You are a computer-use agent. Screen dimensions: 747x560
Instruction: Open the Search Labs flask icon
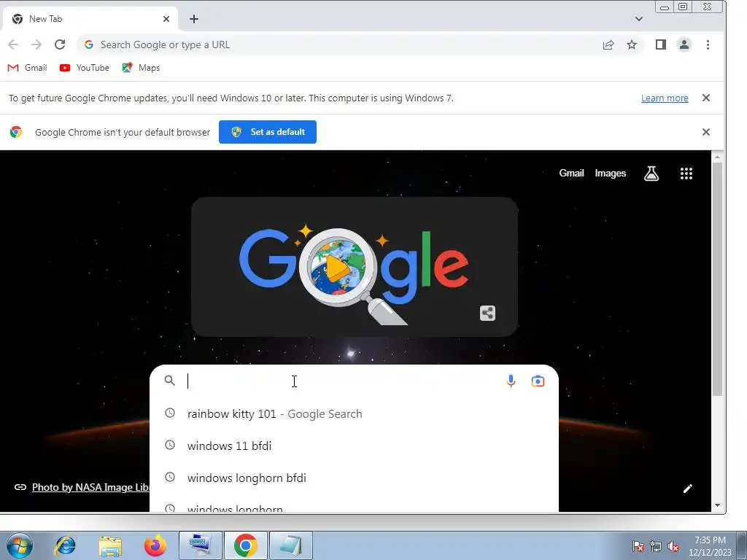coord(651,174)
